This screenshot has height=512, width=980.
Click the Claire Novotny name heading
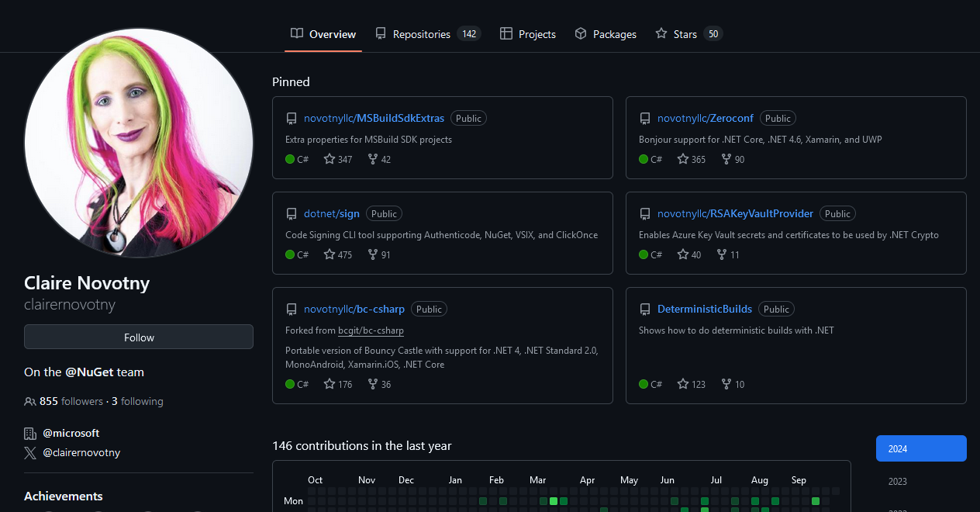tap(87, 282)
